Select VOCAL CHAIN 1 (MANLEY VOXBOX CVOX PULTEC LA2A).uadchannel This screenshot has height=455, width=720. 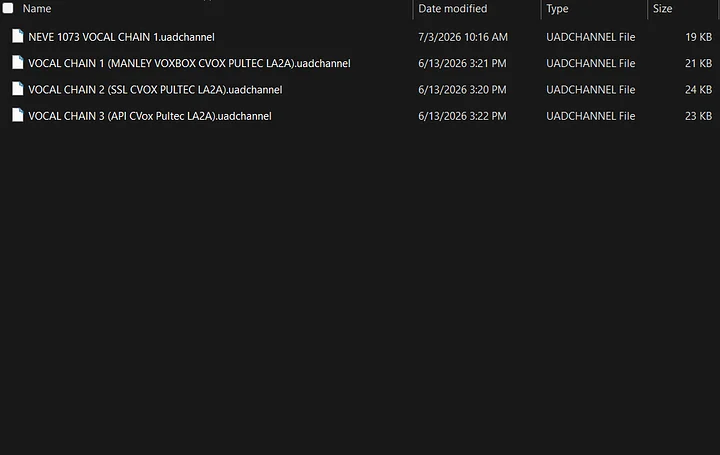point(189,63)
